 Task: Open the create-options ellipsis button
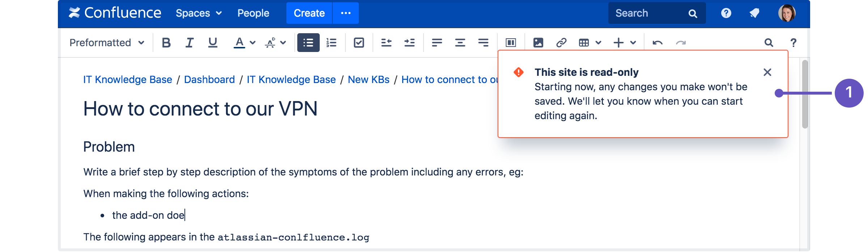(346, 13)
